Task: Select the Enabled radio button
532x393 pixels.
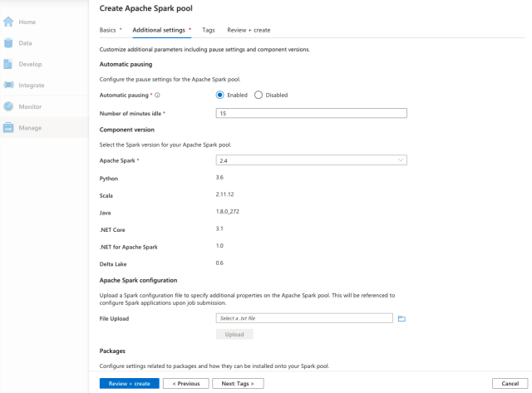Action: (219, 95)
